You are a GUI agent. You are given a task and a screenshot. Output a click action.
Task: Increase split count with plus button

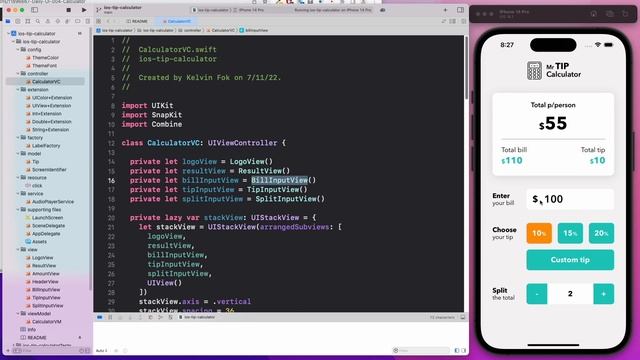pos(603,294)
